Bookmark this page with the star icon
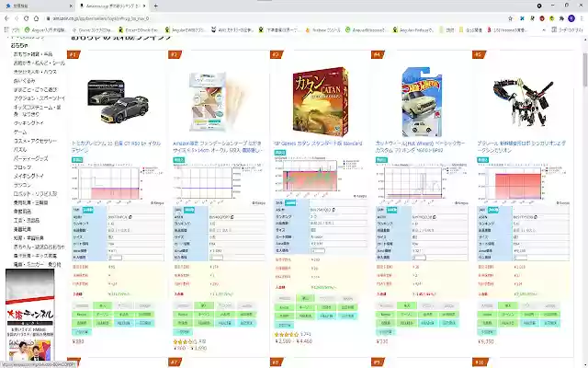Viewport: 588px width, 368px height. 511,18
